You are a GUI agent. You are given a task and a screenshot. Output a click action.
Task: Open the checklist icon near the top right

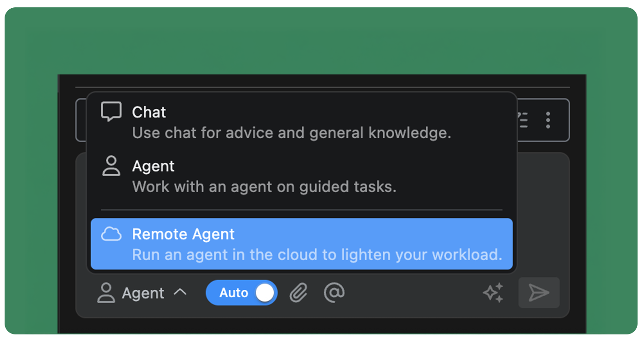pyautogui.click(x=522, y=120)
